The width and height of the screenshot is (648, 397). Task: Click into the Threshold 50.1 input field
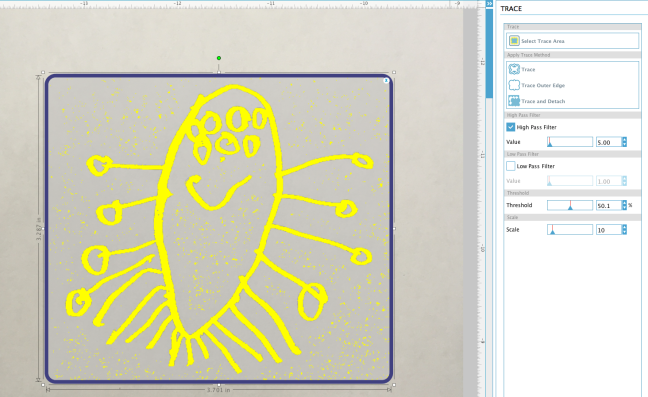[x=608, y=205]
